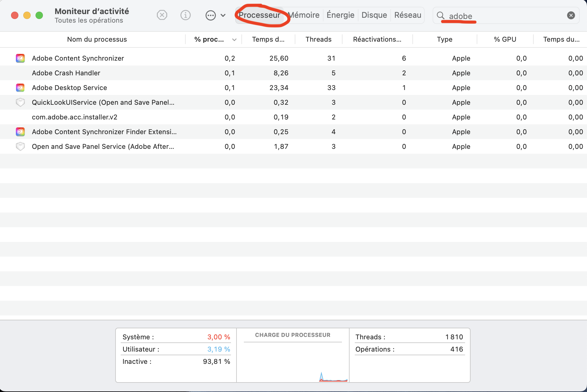Toggle sort direction chevron on % proc column
The image size is (587, 392).
pyautogui.click(x=234, y=40)
